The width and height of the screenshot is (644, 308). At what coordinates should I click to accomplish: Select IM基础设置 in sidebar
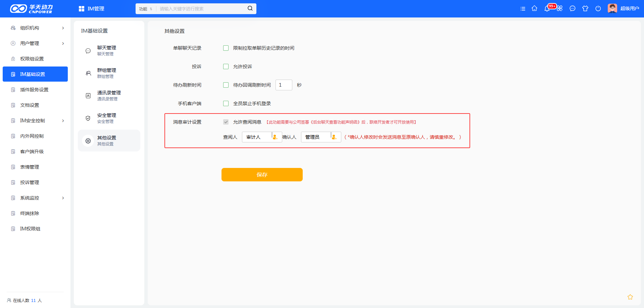point(35,74)
